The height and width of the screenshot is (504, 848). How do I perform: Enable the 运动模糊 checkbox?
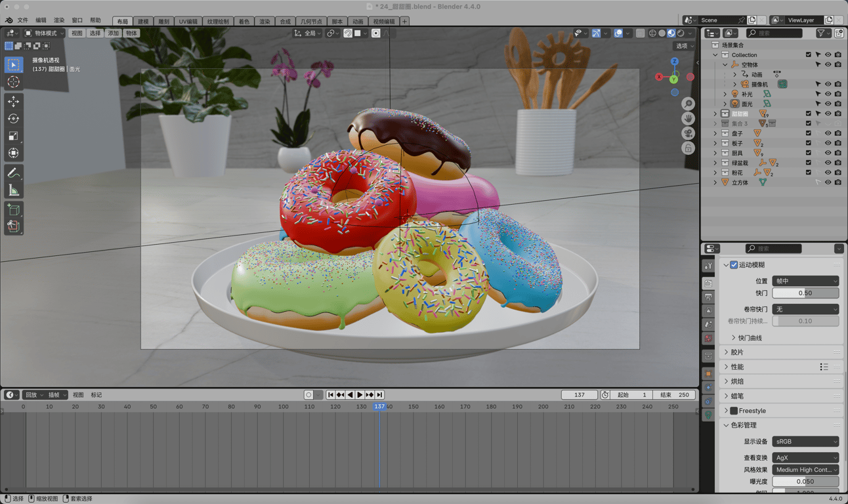(x=734, y=265)
